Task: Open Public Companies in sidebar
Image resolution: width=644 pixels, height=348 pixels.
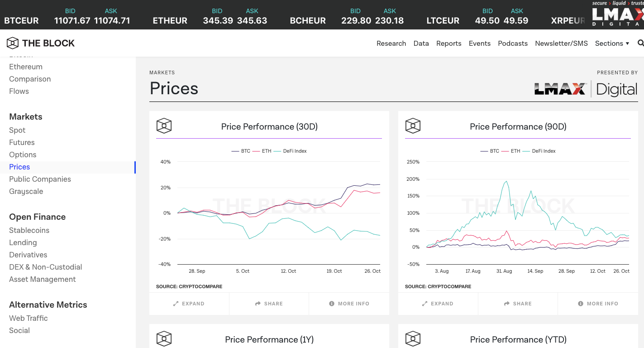Action: point(40,179)
